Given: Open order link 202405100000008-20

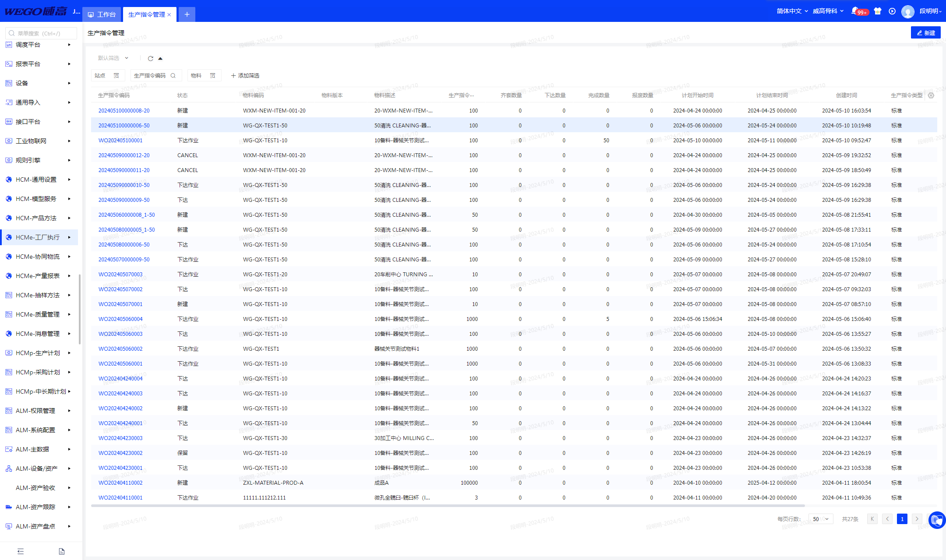Looking at the screenshot, I should 124,111.
